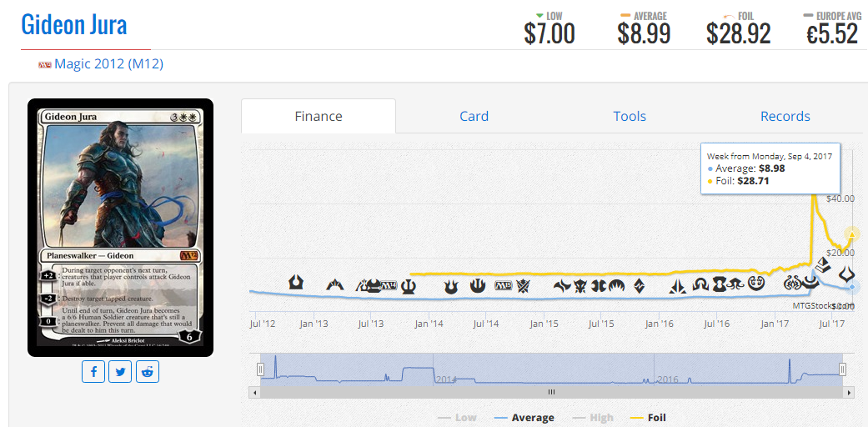Click the Return to Ravnica set icon
The height and width of the screenshot is (427, 868).
(x=296, y=283)
